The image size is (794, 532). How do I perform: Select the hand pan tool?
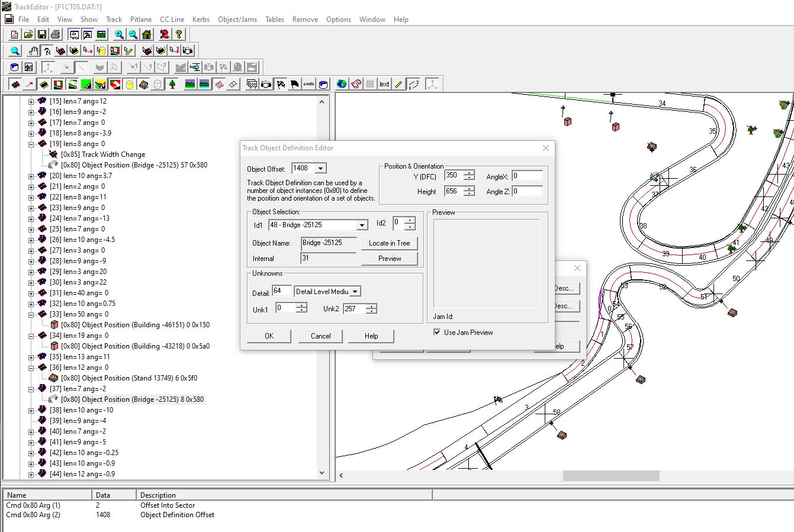33,51
